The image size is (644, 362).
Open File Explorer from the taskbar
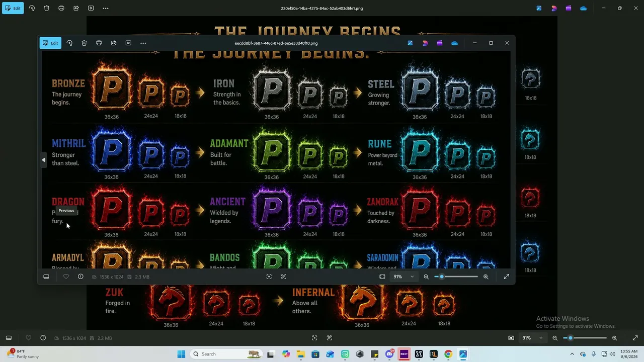point(300,354)
